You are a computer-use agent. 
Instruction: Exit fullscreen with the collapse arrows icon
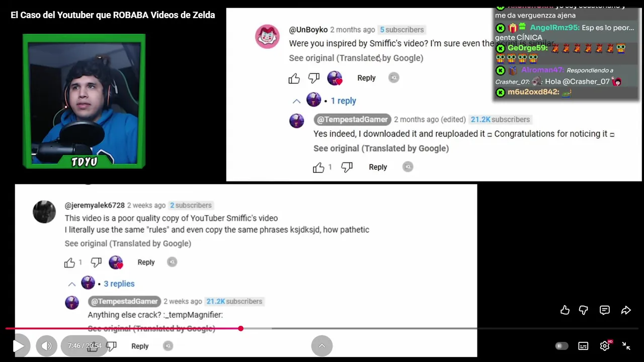[x=626, y=346]
